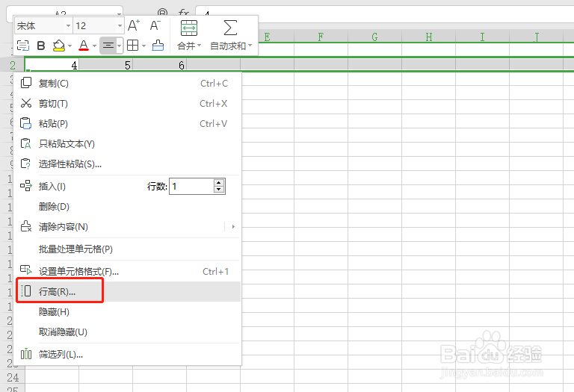Click the formula bar input
Viewport: 574px width, 392px height.
(384, 13)
